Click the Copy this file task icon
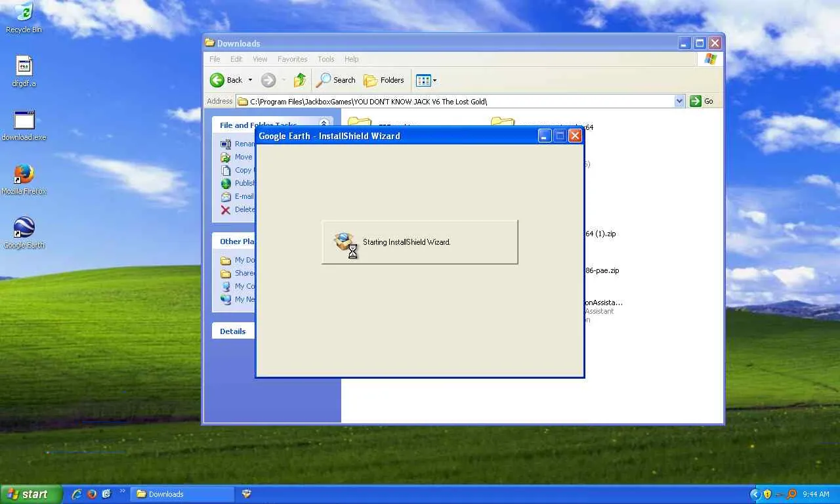 click(226, 170)
